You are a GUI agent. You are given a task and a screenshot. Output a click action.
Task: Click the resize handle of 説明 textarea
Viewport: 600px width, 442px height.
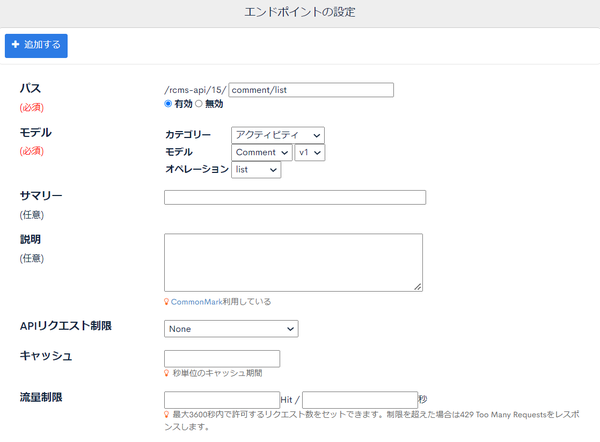pyautogui.click(x=418, y=287)
